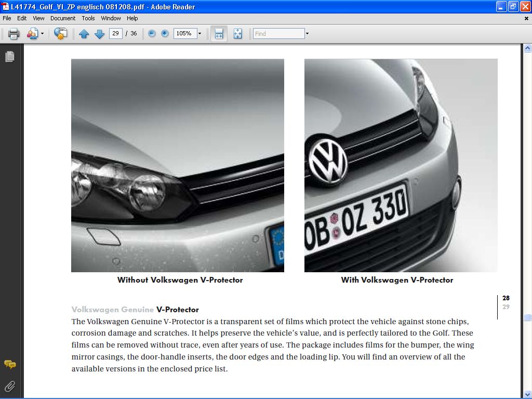Toggle the fit one full page view
This screenshot has width=532, height=399.
click(237, 34)
